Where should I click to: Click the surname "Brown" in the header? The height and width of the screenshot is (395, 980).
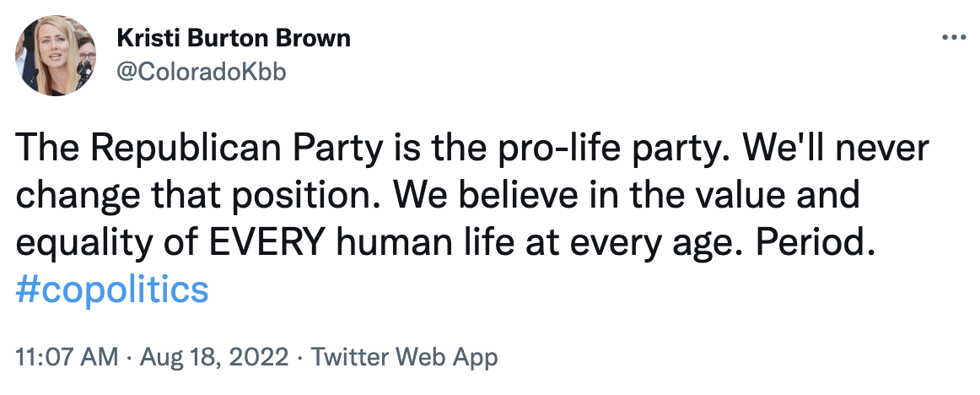click(315, 39)
